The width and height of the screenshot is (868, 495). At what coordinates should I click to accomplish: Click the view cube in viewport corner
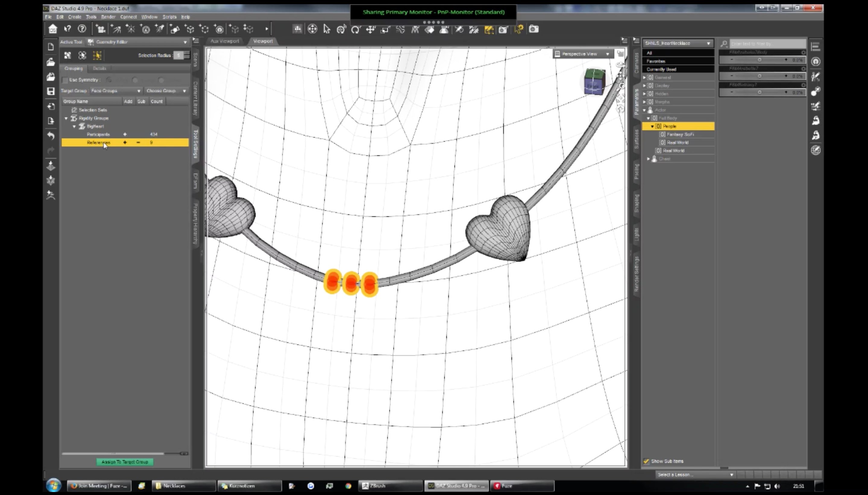[x=594, y=82]
